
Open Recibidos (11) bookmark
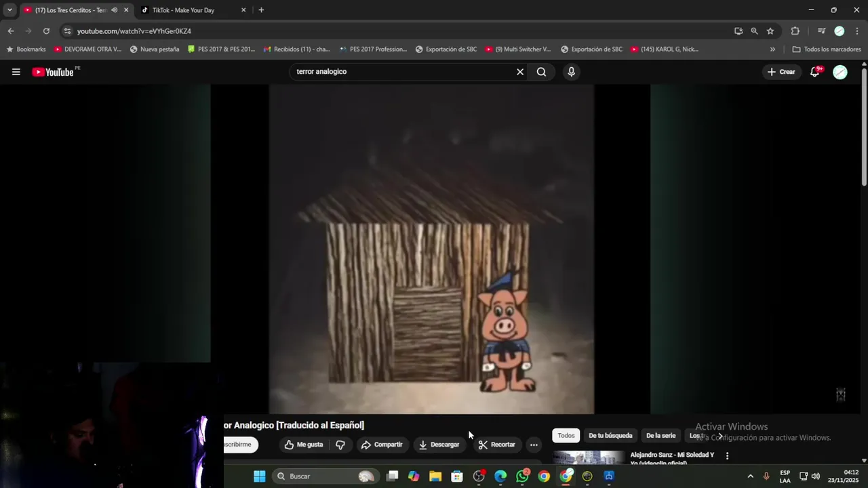(297, 49)
